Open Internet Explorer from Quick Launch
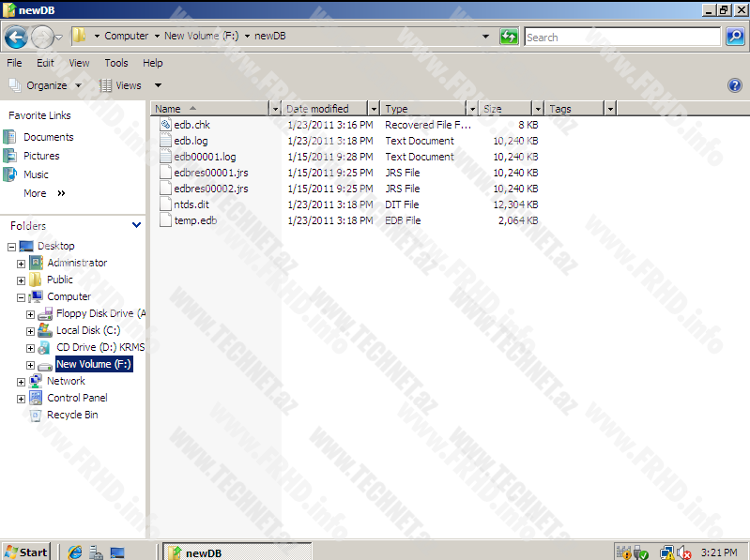The height and width of the screenshot is (560, 750). click(75, 552)
